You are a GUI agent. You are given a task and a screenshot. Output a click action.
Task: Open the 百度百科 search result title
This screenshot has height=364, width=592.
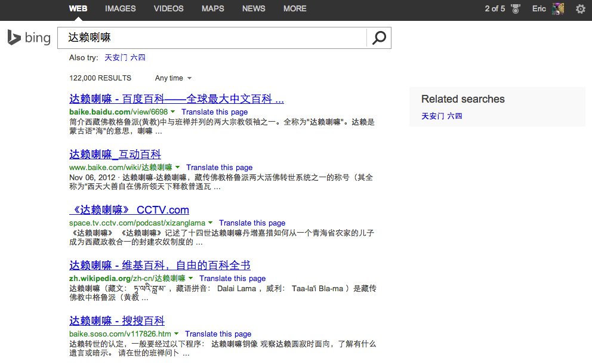176,99
